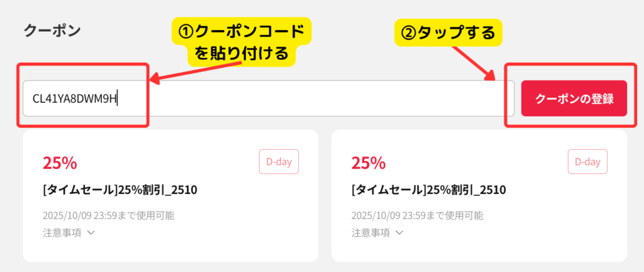Click the yellow ②タップする label

tap(449, 32)
